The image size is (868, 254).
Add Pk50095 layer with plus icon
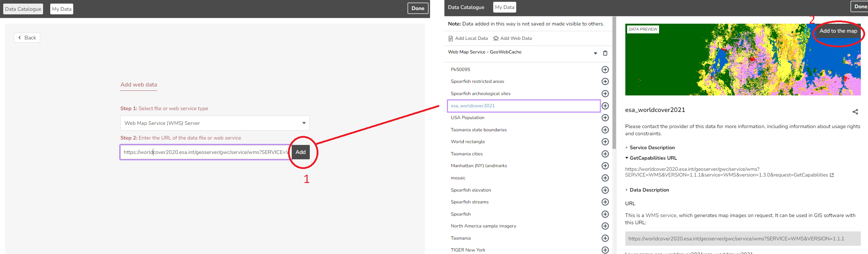pyautogui.click(x=605, y=70)
